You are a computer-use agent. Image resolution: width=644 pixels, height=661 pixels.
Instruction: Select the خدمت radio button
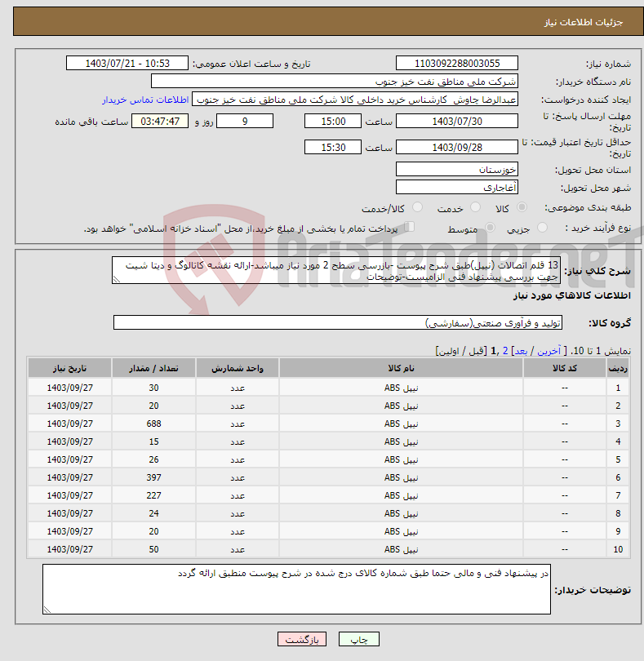click(475, 207)
